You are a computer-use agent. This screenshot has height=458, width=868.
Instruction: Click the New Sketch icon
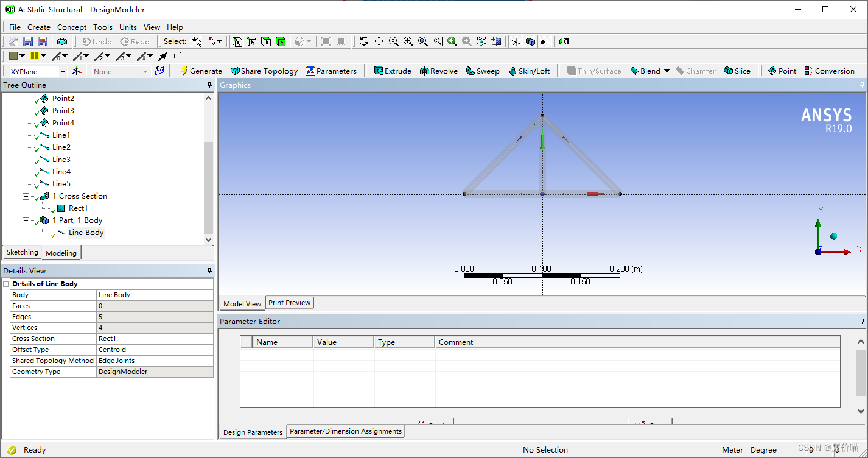pos(159,71)
